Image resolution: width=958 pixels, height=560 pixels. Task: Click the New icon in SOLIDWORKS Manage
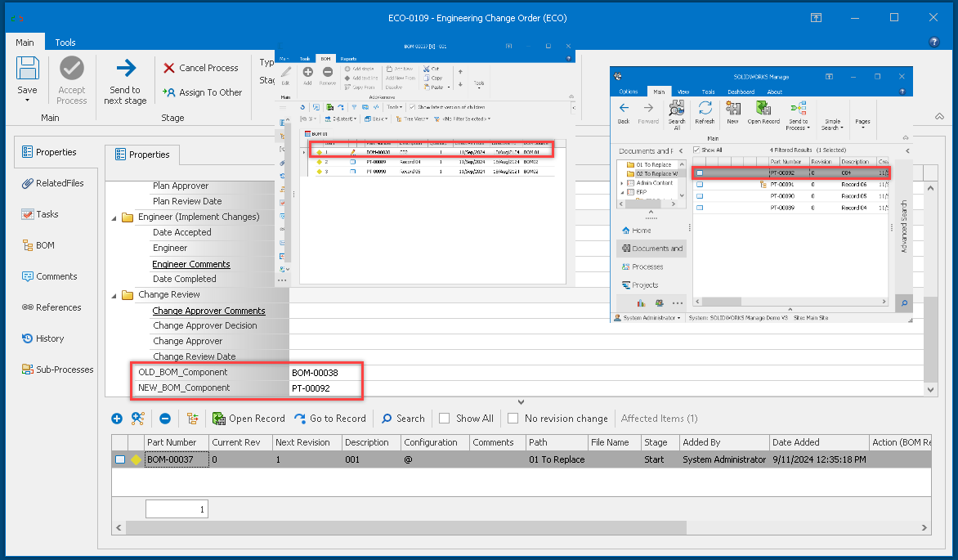pyautogui.click(x=733, y=110)
